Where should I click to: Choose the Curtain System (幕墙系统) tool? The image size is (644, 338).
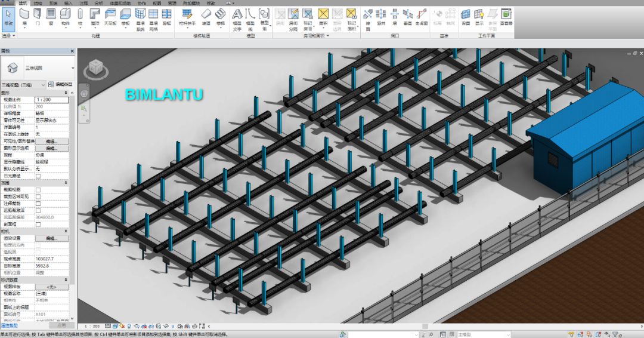click(x=140, y=20)
